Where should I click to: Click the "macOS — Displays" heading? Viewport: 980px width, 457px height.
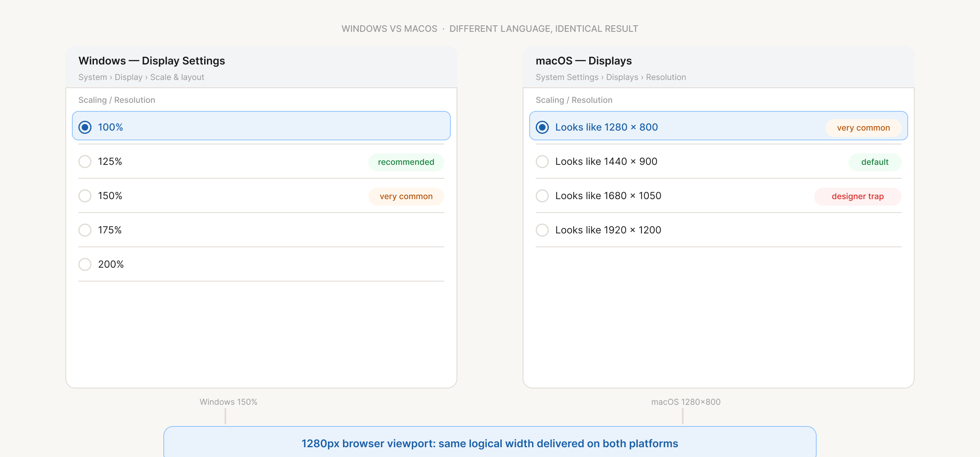coord(584,61)
